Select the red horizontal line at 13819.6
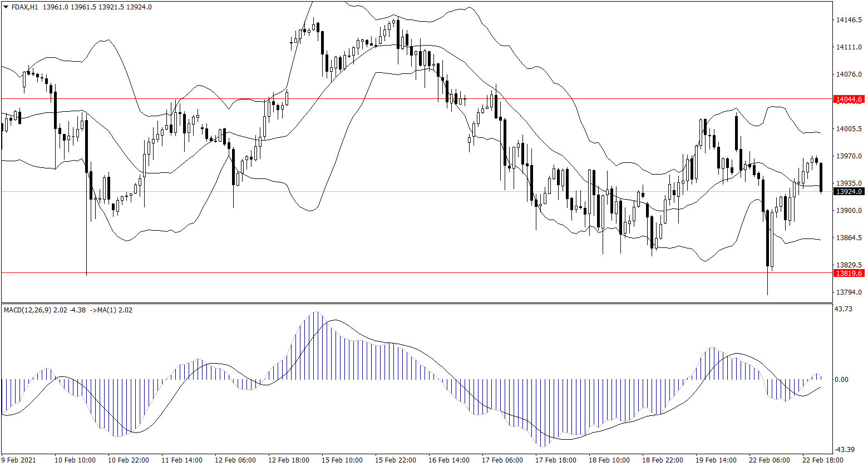The height and width of the screenshot is (467, 868). [389, 273]
